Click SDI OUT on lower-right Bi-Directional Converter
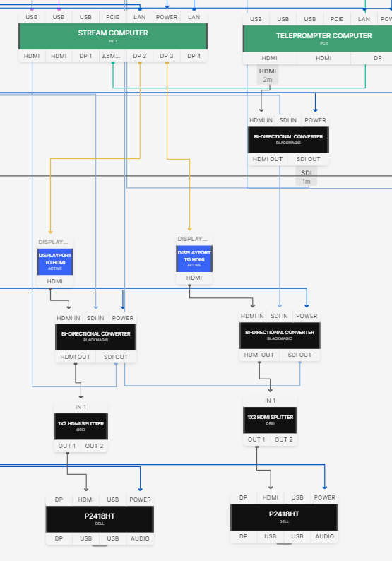This screenshot has width=392, height=561. click(299, 355)
